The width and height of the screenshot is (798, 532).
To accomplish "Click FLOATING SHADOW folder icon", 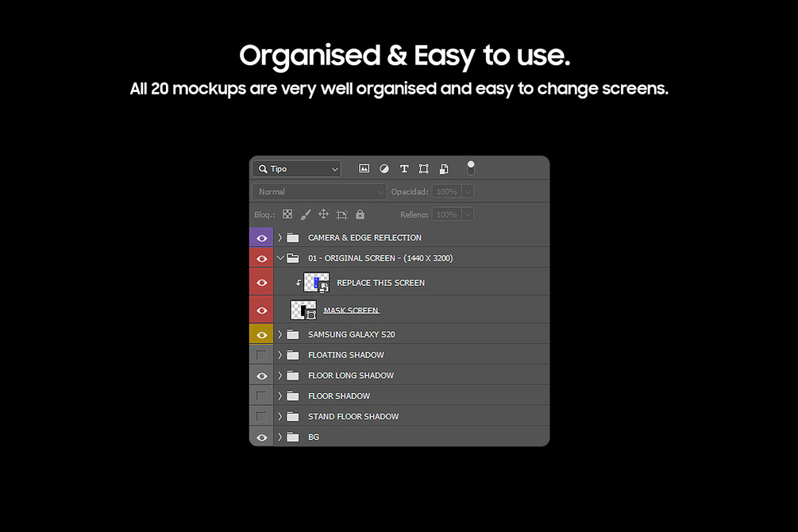I will pyautogui.click(x=293, y=355).
